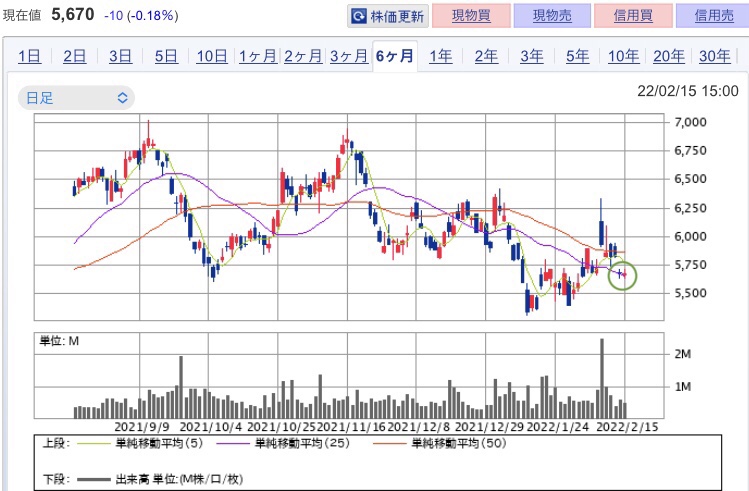
Task: Click the refresh icon on 株価更新
Action: tap(359, 16)
